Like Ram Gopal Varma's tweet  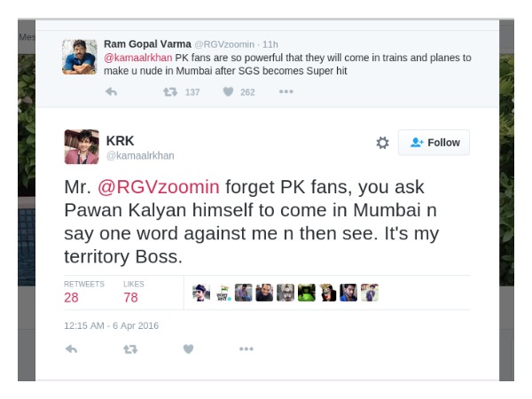click(x=227, y=91)
